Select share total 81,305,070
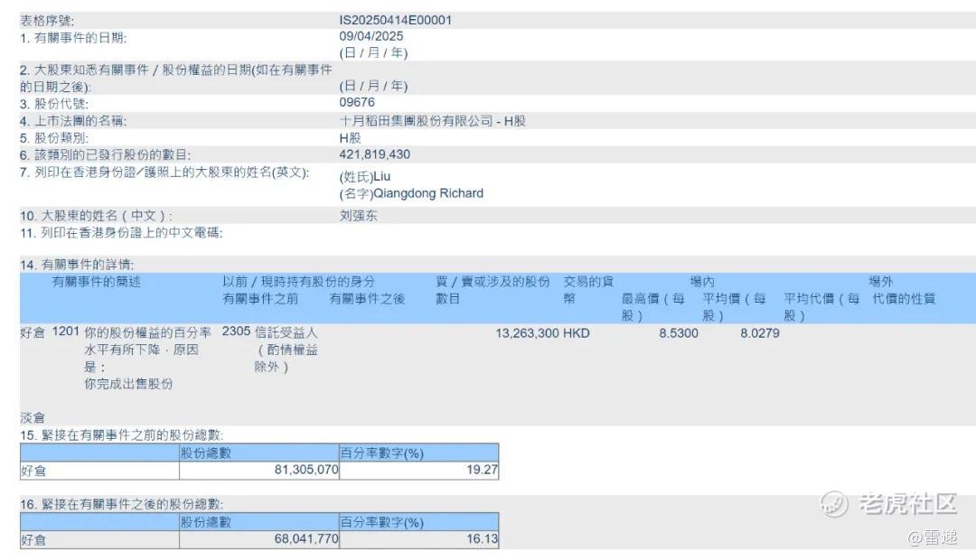The image size is (976, 560). [x=306, y=470]
